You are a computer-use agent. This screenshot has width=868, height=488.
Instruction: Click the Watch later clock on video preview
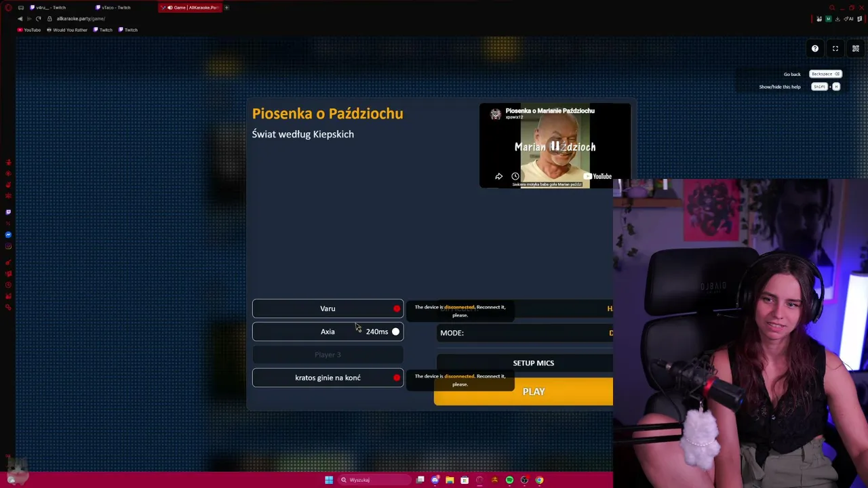coord(515,176)
